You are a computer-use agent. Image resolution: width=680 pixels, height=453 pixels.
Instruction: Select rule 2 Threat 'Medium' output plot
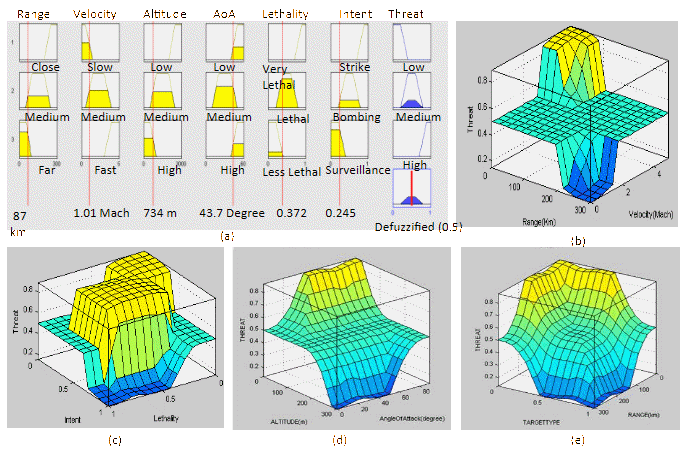pos(412,91)
